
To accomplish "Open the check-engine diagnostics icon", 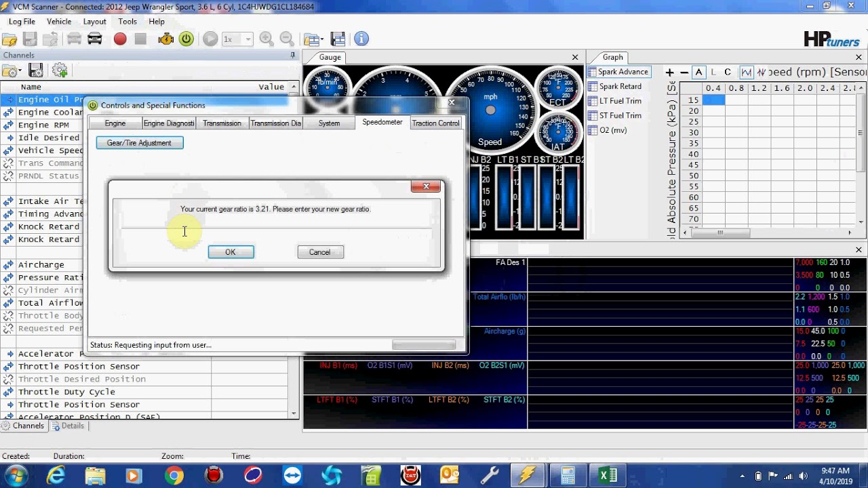I will click(x=165, y=39).
